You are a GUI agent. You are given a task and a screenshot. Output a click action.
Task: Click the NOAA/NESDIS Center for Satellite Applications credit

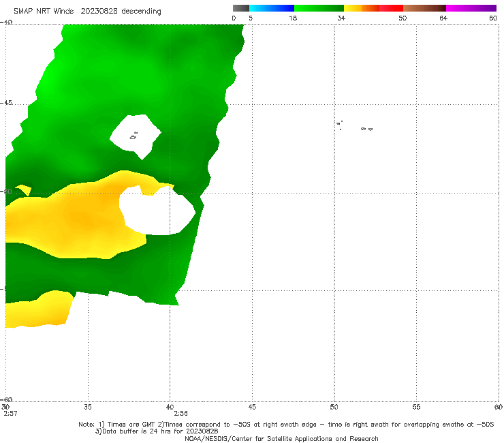pyautogui.click(x=281, y=439)
